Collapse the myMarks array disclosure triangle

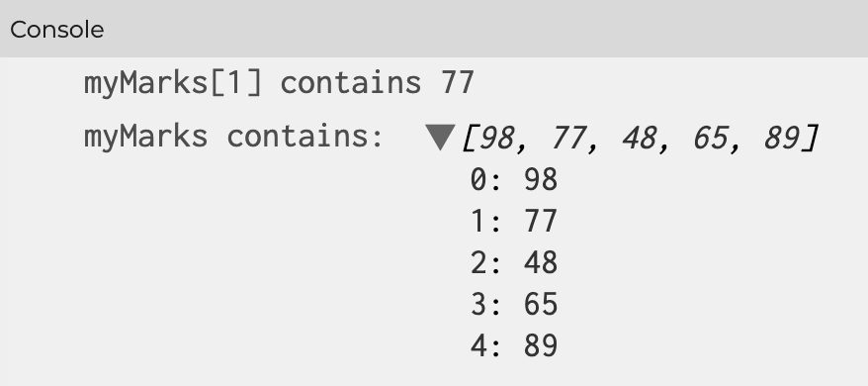[x=440, y=138]
